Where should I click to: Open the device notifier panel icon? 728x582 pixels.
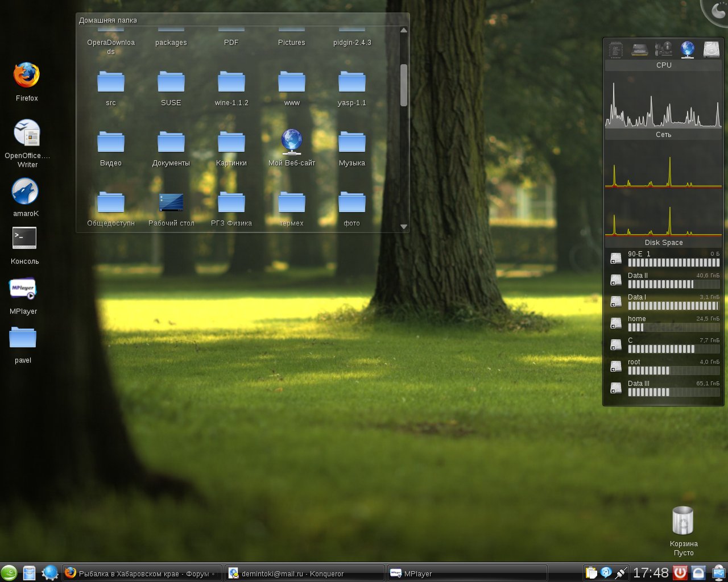718,572
